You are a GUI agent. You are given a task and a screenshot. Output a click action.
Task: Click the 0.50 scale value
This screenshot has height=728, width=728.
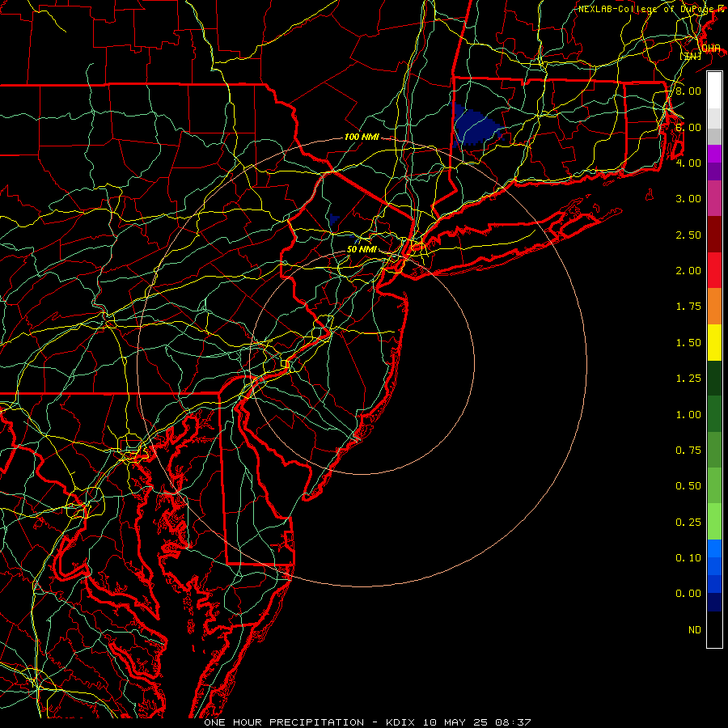(x=688, y=486)
